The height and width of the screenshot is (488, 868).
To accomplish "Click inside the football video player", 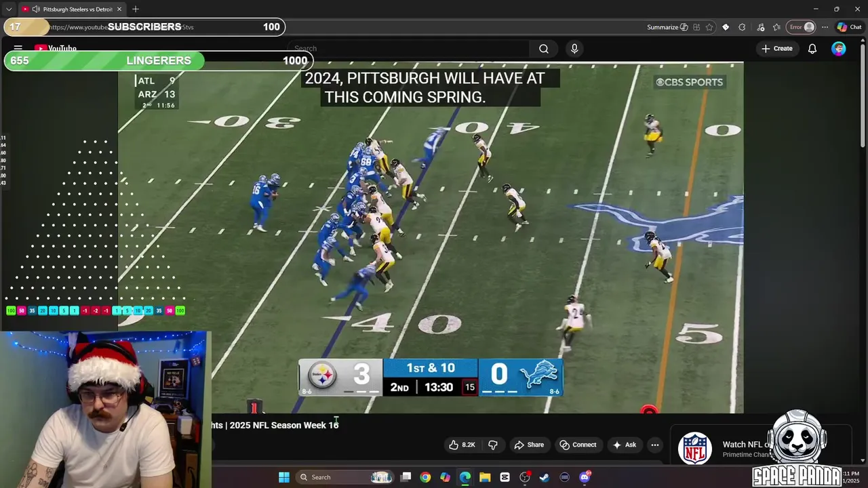I will click(x=431, y=237).
